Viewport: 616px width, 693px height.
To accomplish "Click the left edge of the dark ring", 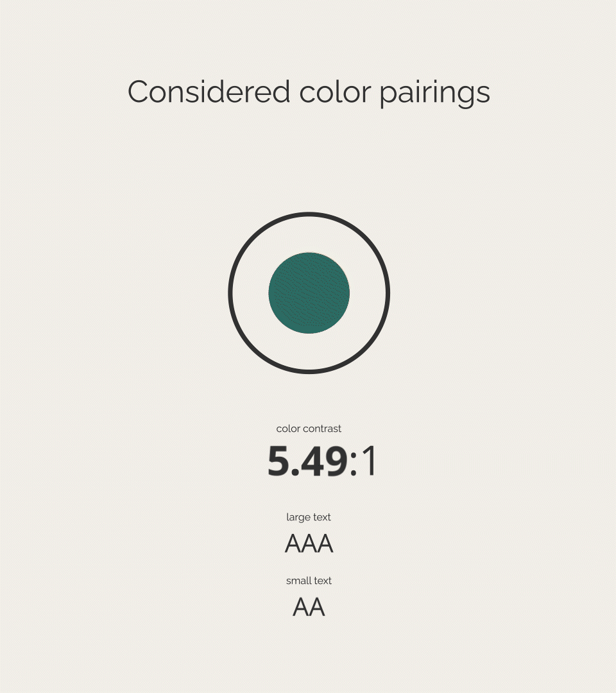I will pyautogui.click(x=230, y=293).
